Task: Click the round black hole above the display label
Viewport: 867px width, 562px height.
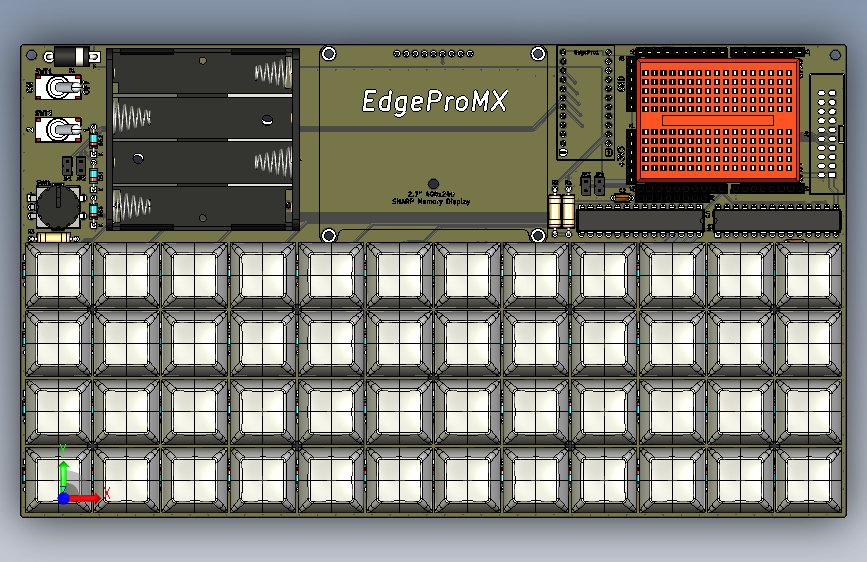Action: tap(434, 184)
